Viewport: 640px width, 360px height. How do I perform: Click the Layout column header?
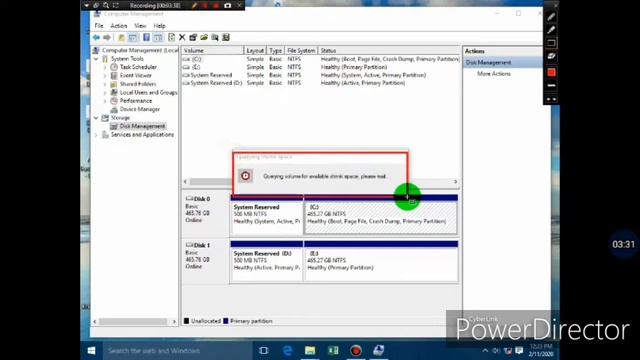point(255,51)
